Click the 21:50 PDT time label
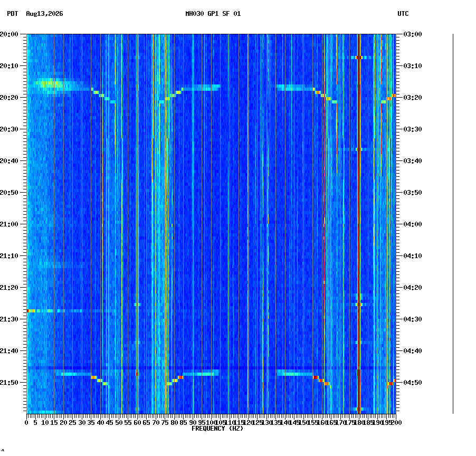This screenshot has height=456, width=476. pyautogui.click(x=9, y=383)
